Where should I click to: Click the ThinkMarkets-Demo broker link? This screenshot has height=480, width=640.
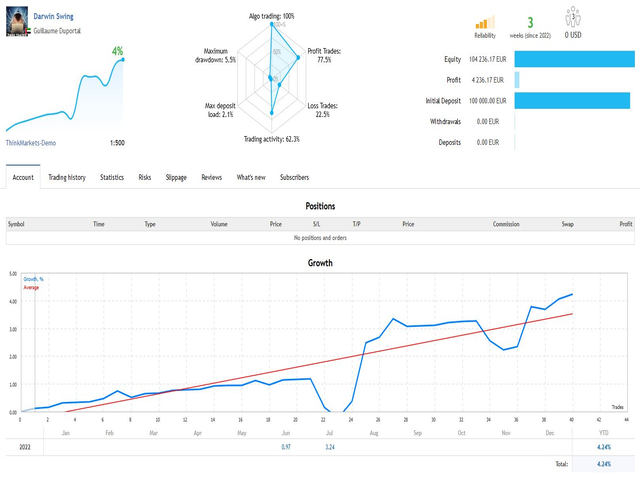pyautogui.click(x=31, y=143)
